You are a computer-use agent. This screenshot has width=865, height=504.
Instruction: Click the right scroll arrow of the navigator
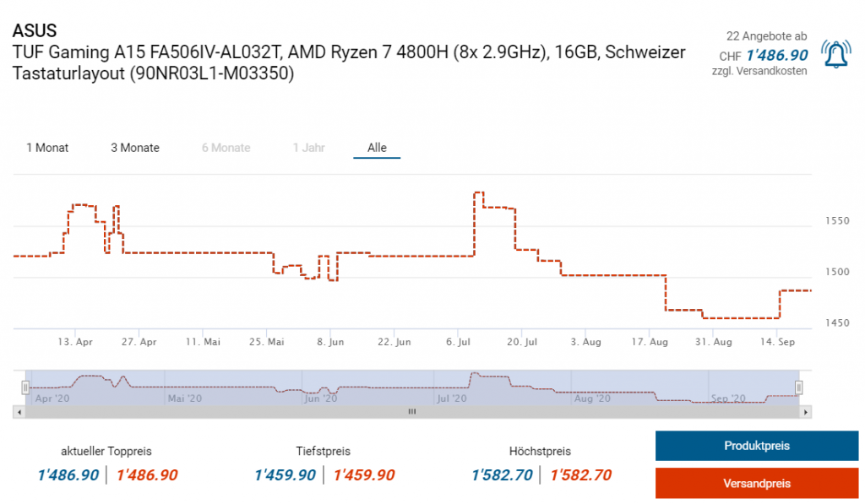[806, 412]
